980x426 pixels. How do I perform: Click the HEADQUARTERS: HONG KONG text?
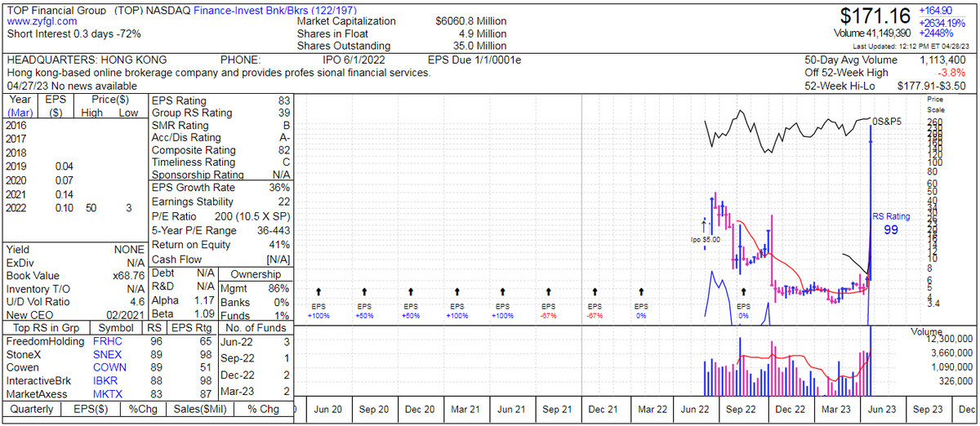(x=87, y=60)
